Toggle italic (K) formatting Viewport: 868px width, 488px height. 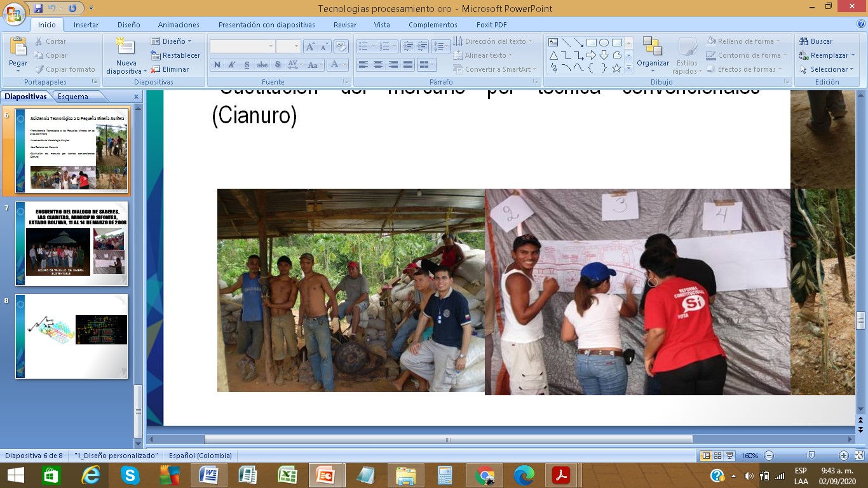[232, 65]
